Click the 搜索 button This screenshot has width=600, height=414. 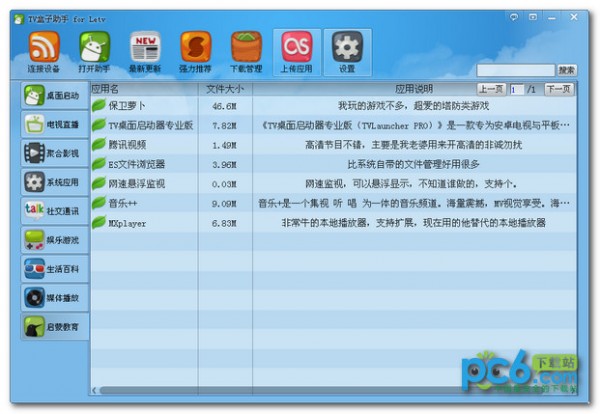[567, 70]
